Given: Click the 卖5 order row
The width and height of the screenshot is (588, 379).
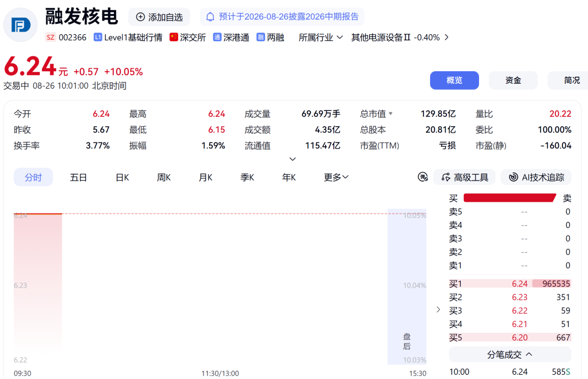Looking at the screenshot, I should (510, 212).
